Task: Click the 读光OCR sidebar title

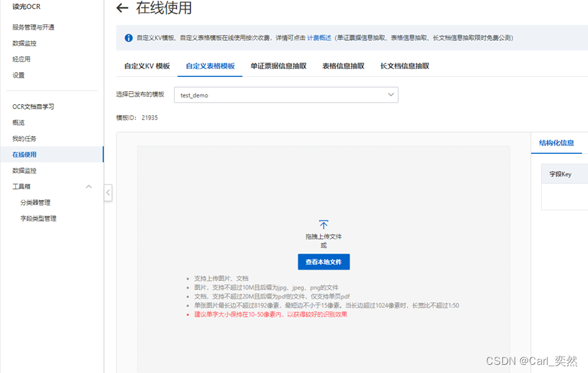Action: 27,7
